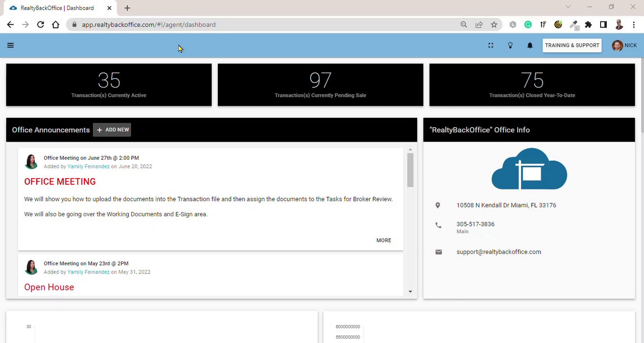The height and width of the screenshot is (343, 644).
Task: Click announcements scrollbar up arrow
Action: (x=410, y=150)
